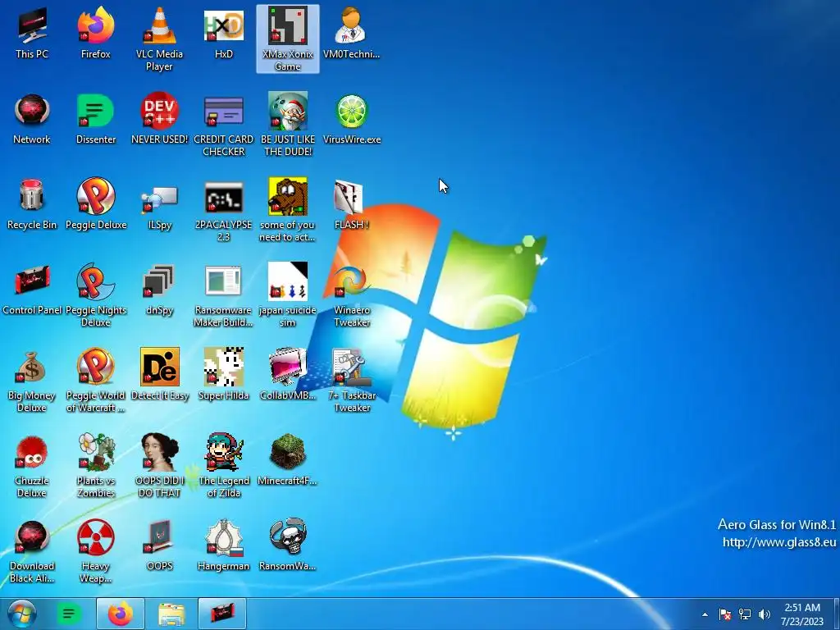Show hidden tray icons arrow
Viewport: 840px width, 630px height.
705,614
